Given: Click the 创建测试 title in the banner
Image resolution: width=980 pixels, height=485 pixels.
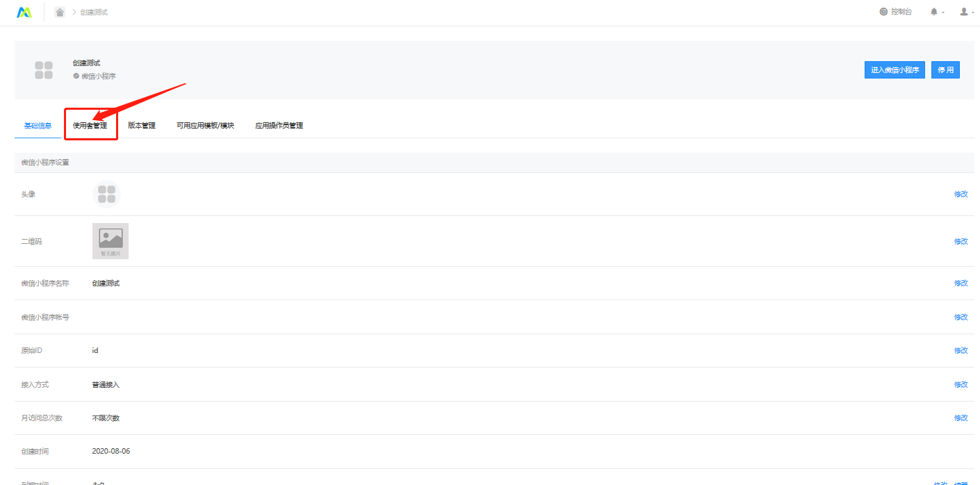Looking at the screenshot, I should tap(86, 63).
